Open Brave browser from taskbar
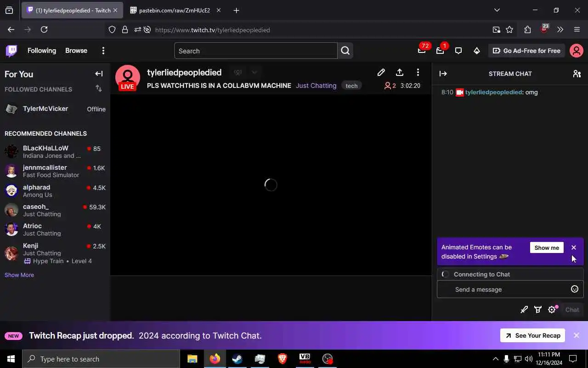The image size is (588, 368). pyautogui.click(x=283, y=359)
